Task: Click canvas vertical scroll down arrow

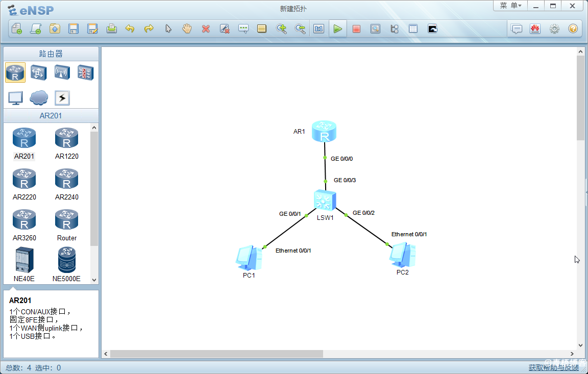Action: 580,345
